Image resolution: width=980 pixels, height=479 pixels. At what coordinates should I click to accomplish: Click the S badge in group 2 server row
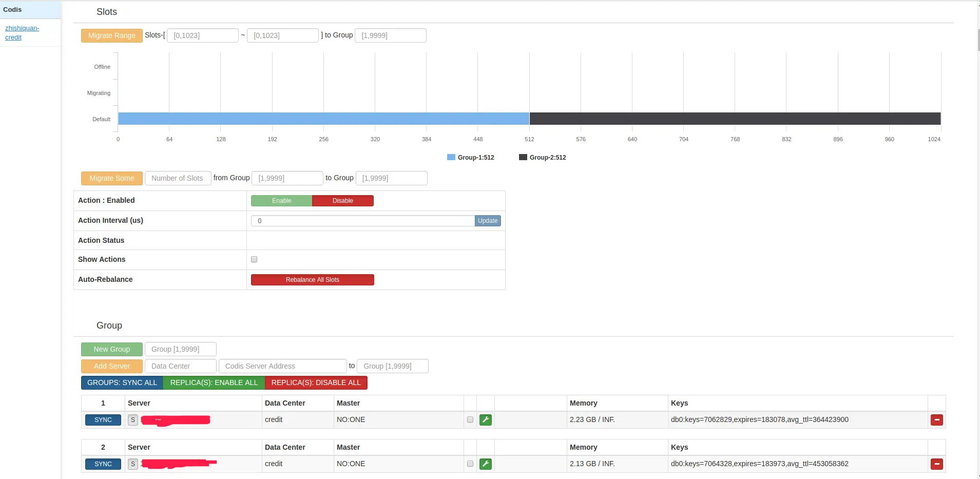pyautogui.click(x=133, y=464)
